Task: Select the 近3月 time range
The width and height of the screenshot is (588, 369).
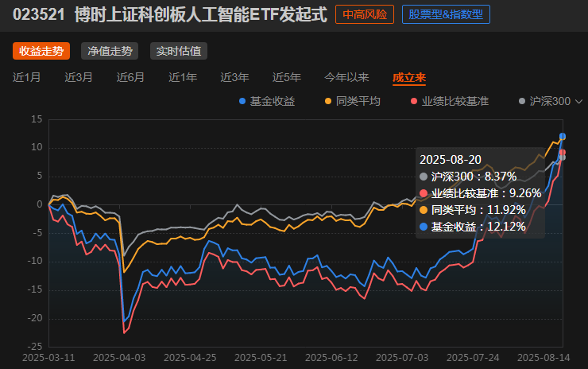Action: (79, 77)
